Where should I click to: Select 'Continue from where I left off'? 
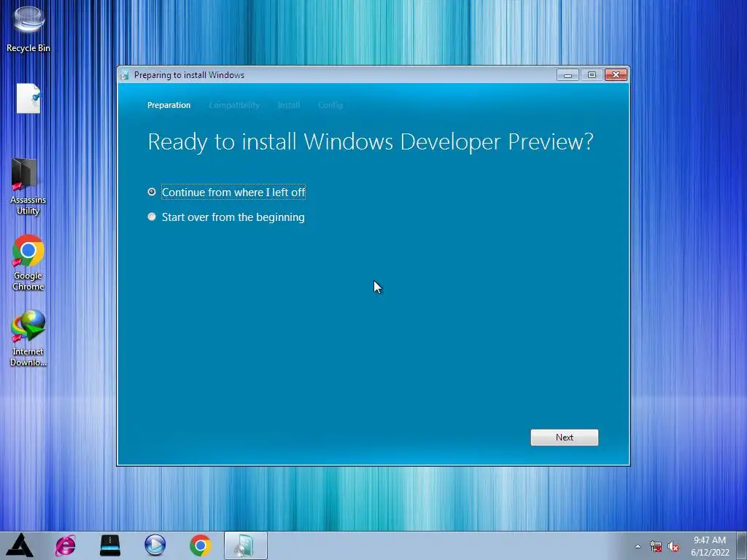[x=226, y=192]
